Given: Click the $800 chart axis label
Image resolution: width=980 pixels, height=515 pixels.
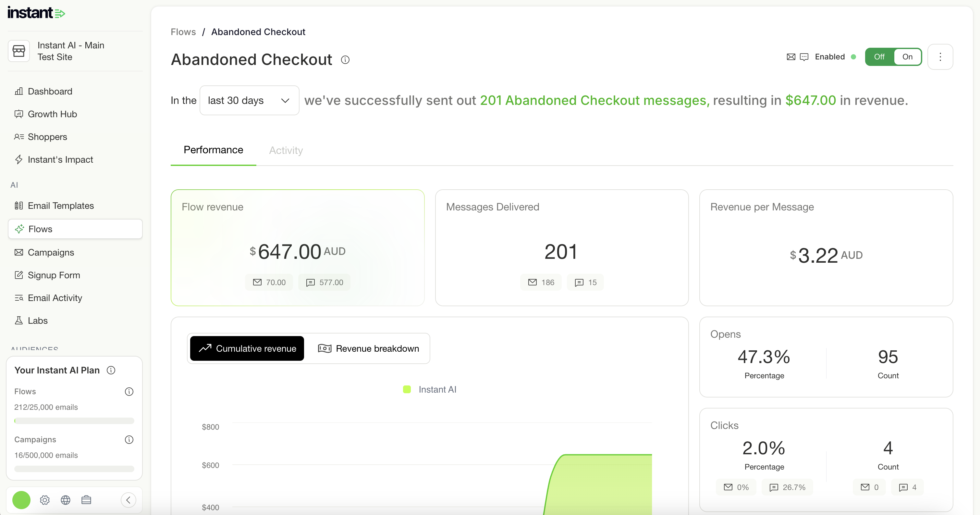Looking at the screenshot, I should (x=210, y=427).
